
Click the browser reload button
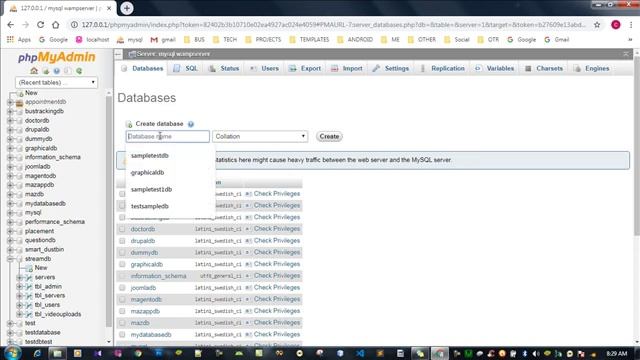tap(40, 25)
